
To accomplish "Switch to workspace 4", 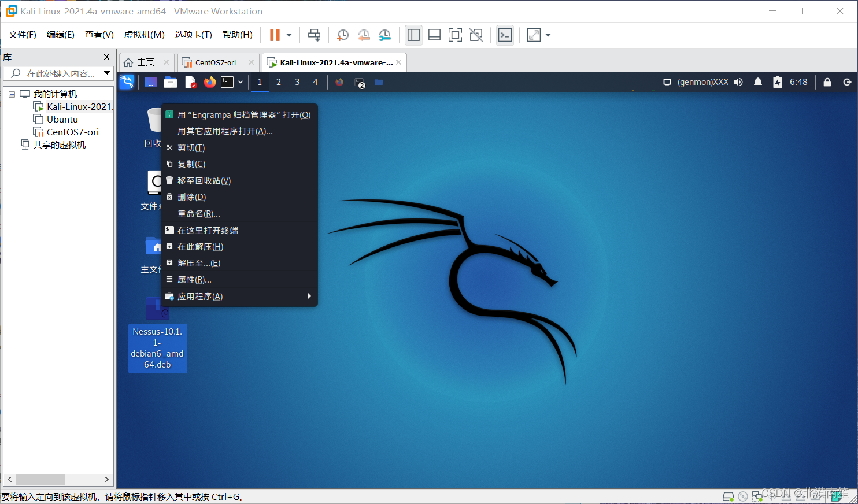I will pyautogui.click(x=315, y=82).
